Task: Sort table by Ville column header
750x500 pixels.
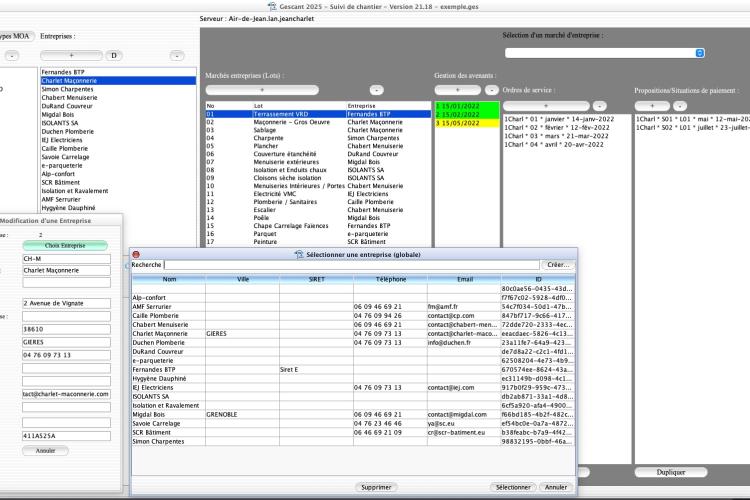Action: click(x=243, y=279)
